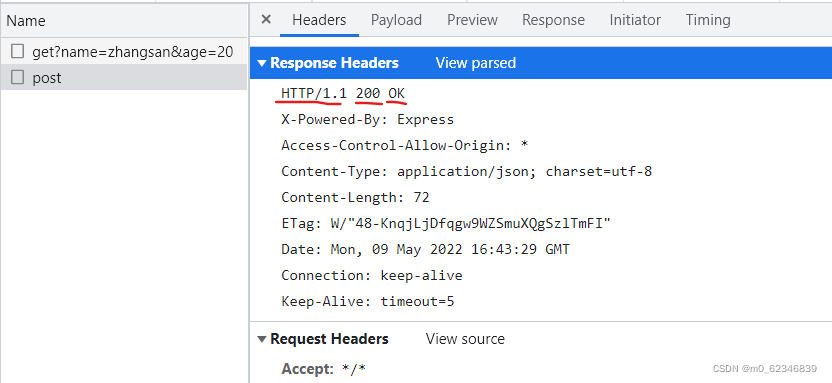Tick the checkbox next to get?name=zhangsan&age=20
The height and width of the screenshot is (383, 832).
pyautogui.click(x=18, y=51)
